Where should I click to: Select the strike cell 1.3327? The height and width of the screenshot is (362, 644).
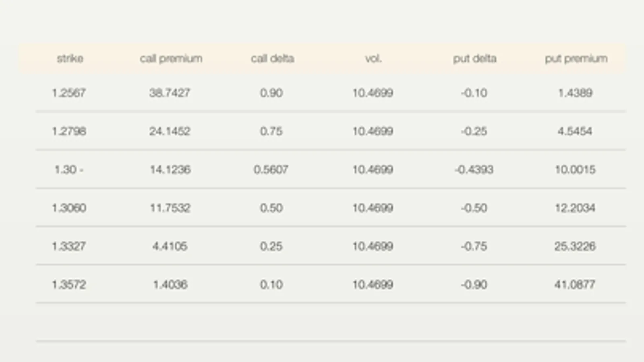(69, 246)
